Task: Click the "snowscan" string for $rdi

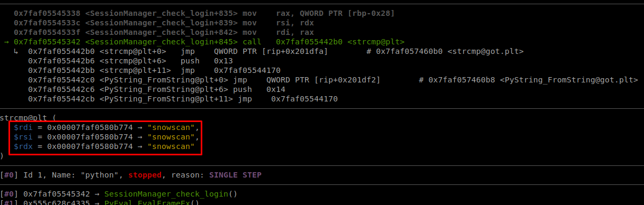Action: pos(173,127)
